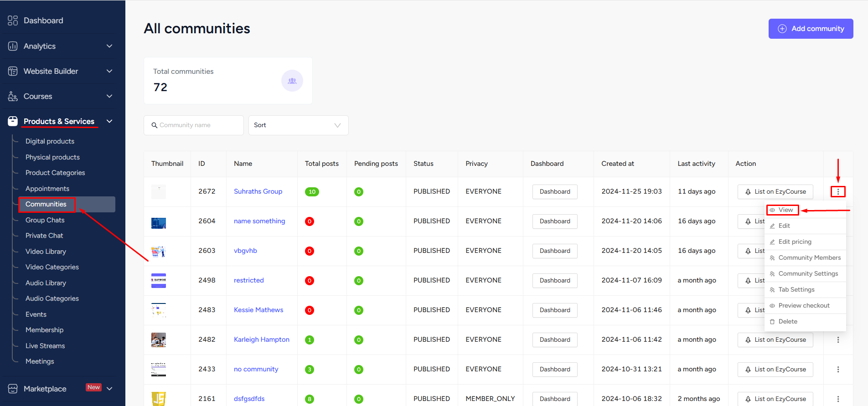Choose Preview checkout in the action menu

point(805,306)
